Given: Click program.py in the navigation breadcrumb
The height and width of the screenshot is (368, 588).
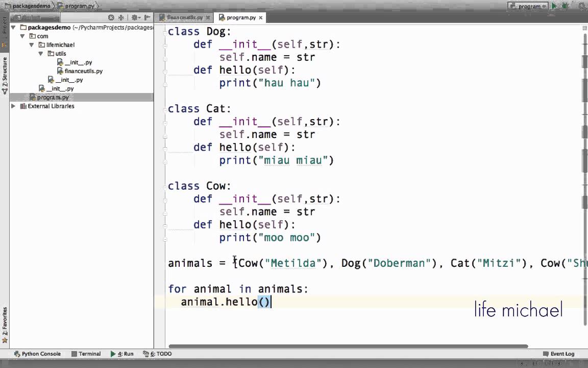Looking at the screenshot, I should pos(76,6).
